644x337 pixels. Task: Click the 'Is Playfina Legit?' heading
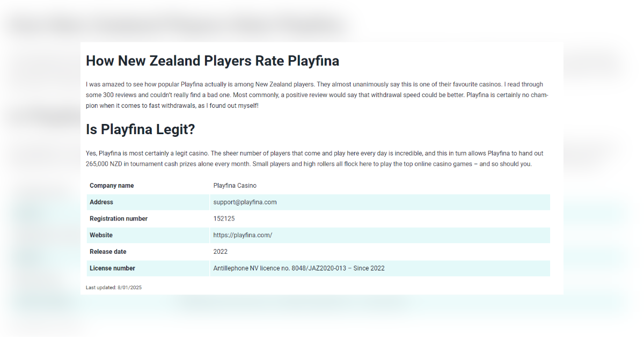pos(141,129)
